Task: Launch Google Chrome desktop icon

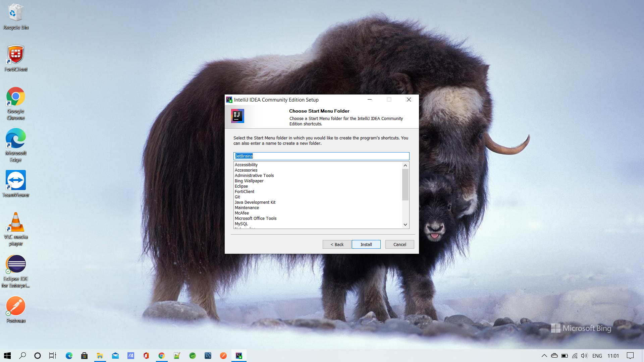Action: pos(15,96)
